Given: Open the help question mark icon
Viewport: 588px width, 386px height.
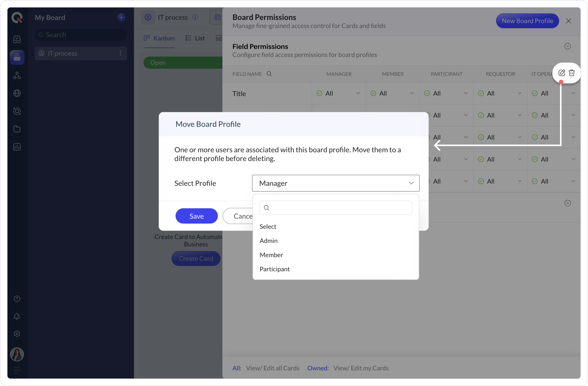Looking at the screenshot, I should (17, 299).
